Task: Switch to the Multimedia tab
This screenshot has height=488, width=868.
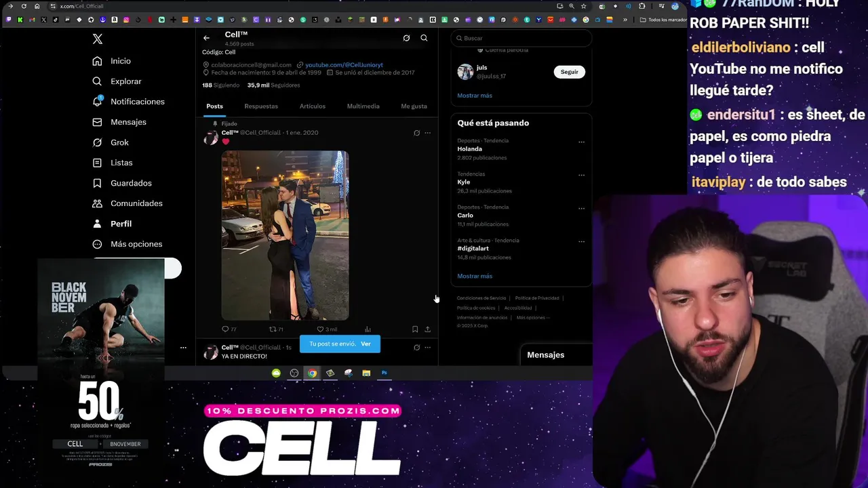Action: click(x=363, y=106)
